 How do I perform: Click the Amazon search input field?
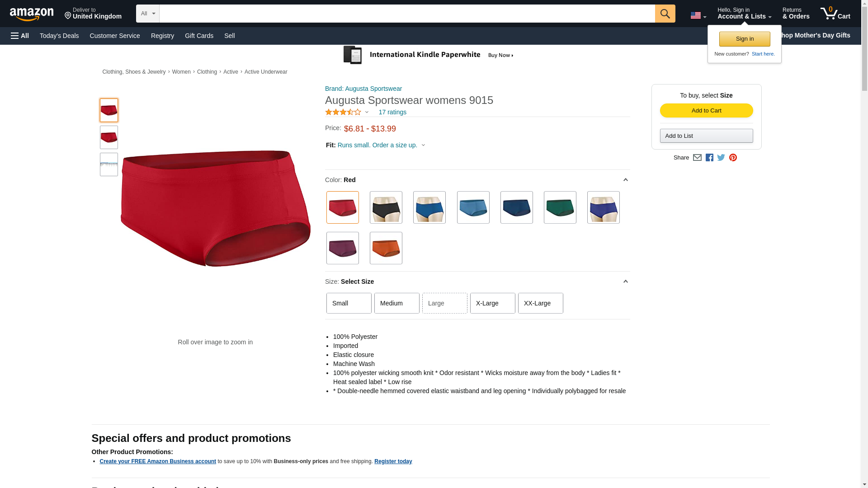[407, 14]
